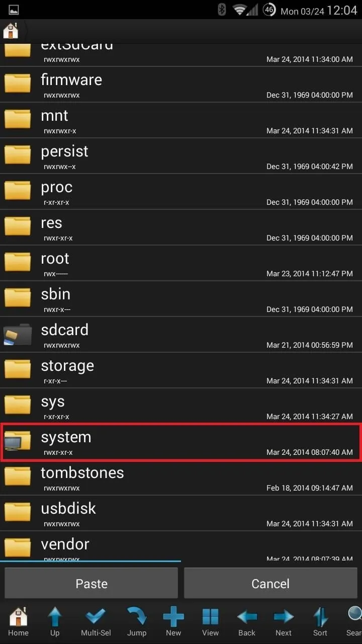
Task: Open the firmware folder
Action: pyautogui.click(x=181, y=85)
